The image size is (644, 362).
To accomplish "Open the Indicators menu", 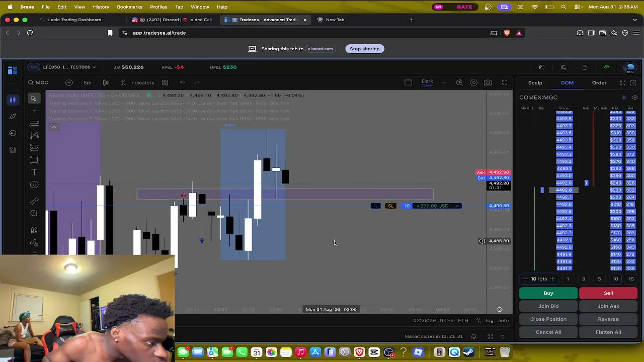I will (137, 82).
